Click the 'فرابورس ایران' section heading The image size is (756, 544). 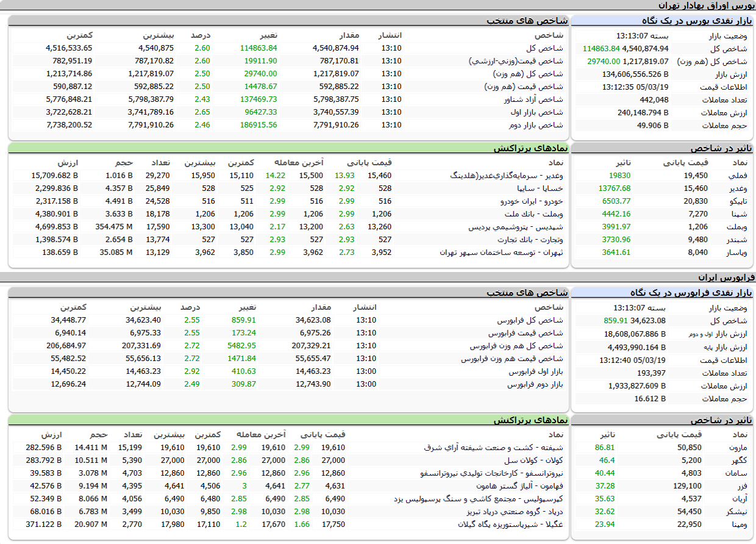click(726, 277)
